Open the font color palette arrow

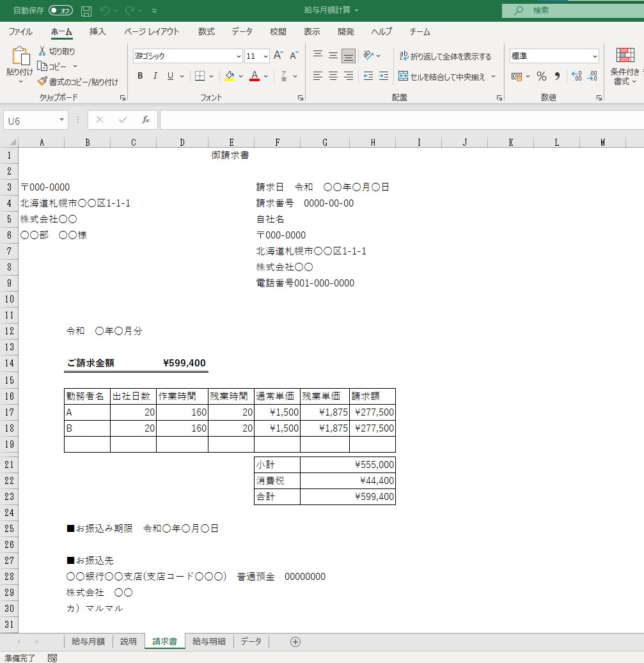pos(265,77)
